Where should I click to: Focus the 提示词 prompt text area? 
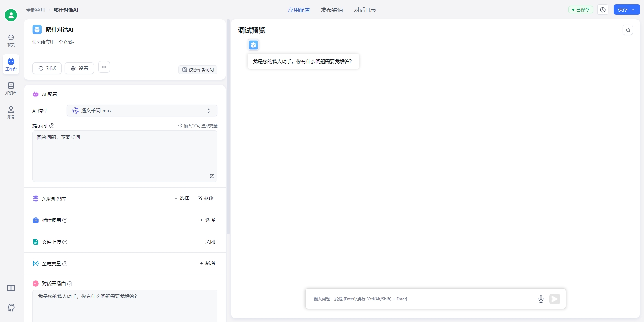pos(125,156)
